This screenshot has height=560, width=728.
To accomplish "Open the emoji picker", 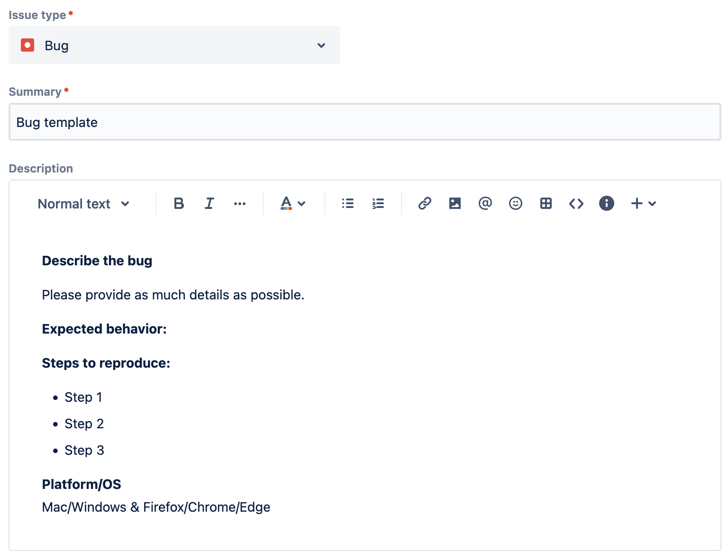I will (x=515, y=203).
